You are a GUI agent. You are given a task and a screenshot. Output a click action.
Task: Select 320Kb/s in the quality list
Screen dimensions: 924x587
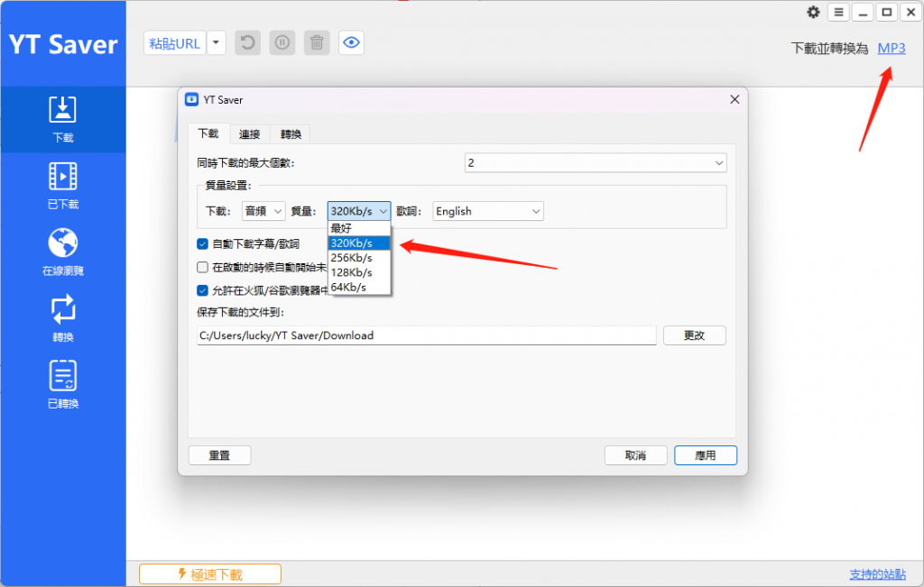pyautogui.click(x=359, y=243)
